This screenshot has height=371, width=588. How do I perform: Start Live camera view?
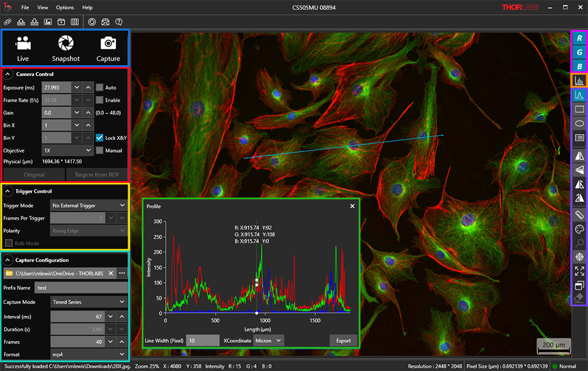point(23,48)
